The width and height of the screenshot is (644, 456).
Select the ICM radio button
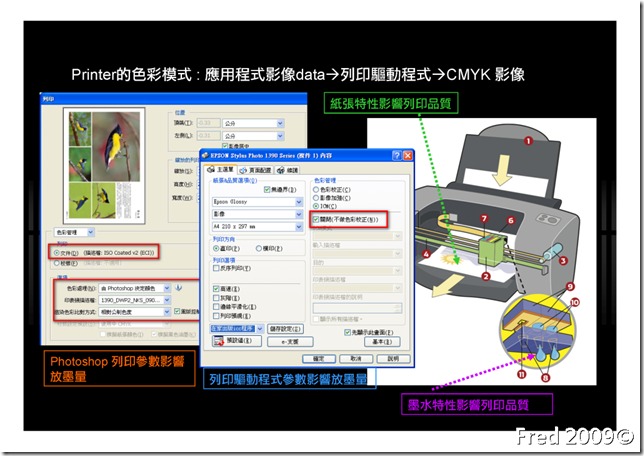pos(315,206)
